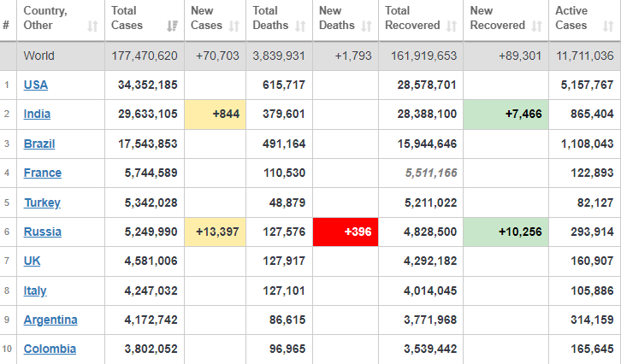This screenshot has height=364, width=621.
Task: Click India's green +7,466 new recovered cell
Action: click(506, 114)
